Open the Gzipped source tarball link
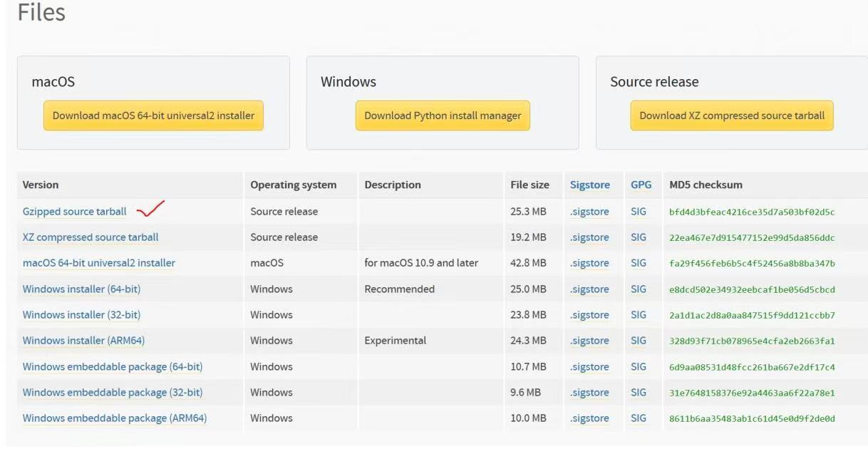Screen dimensions: 868x449 [74, 212]
